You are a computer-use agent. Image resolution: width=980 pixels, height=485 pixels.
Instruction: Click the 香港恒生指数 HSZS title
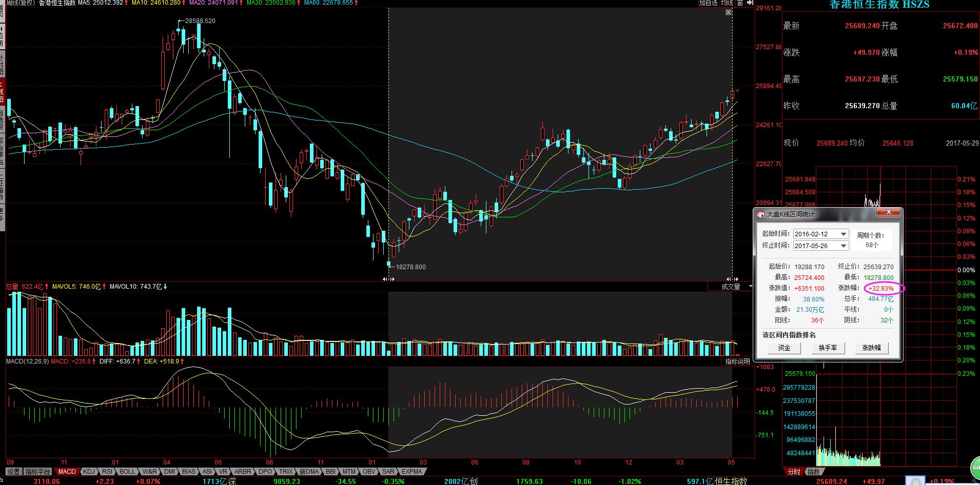(879, 5)
